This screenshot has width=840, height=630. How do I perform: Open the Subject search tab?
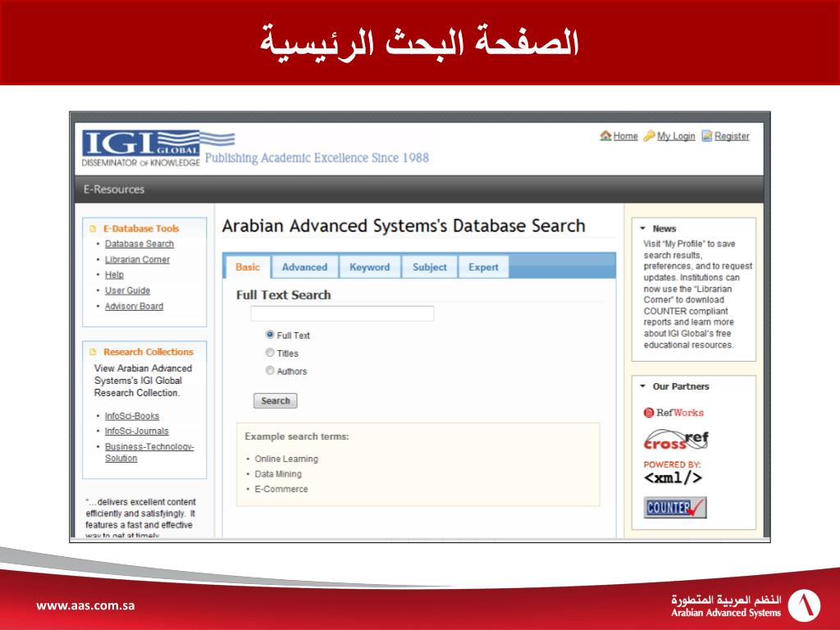pos(430,267)
